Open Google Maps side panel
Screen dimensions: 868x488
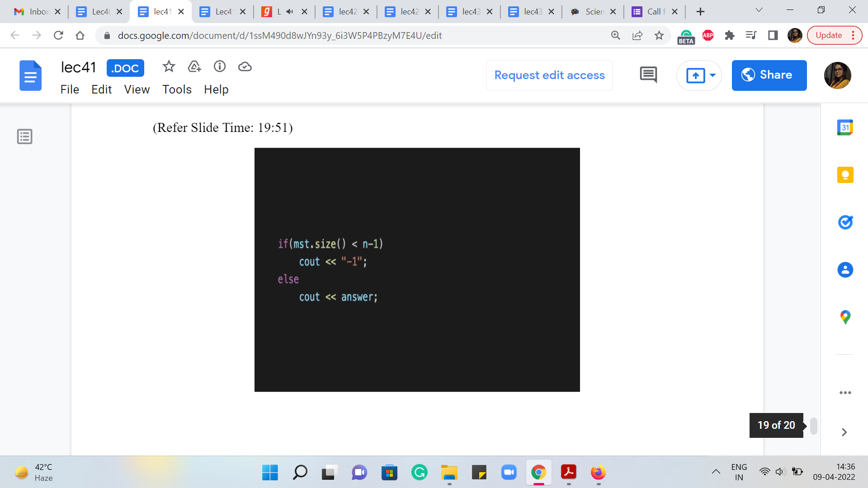point(845,317)
